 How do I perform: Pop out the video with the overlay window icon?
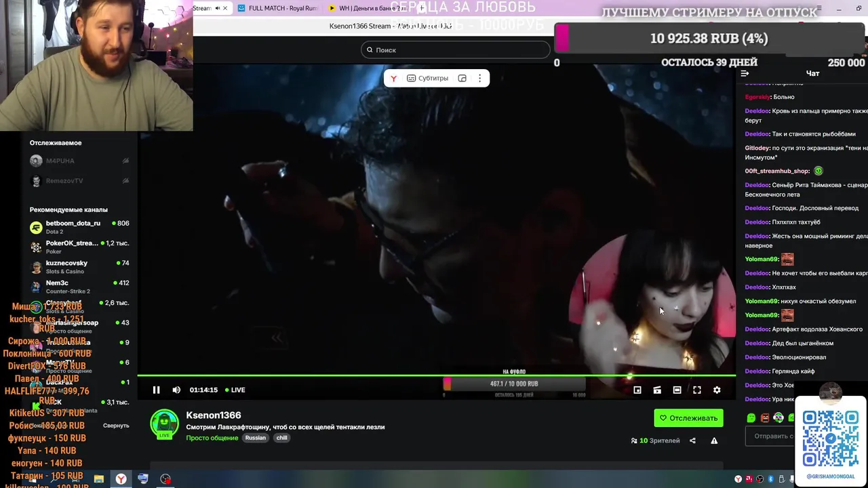462,78
